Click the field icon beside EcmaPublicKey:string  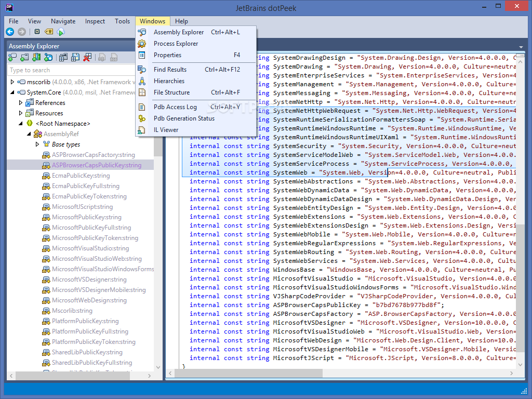(46, 176)
